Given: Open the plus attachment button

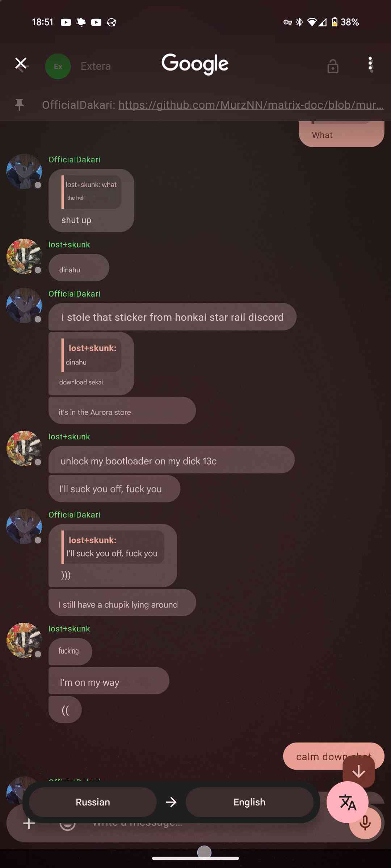Looking at the screenshot, I should [29, 824].
